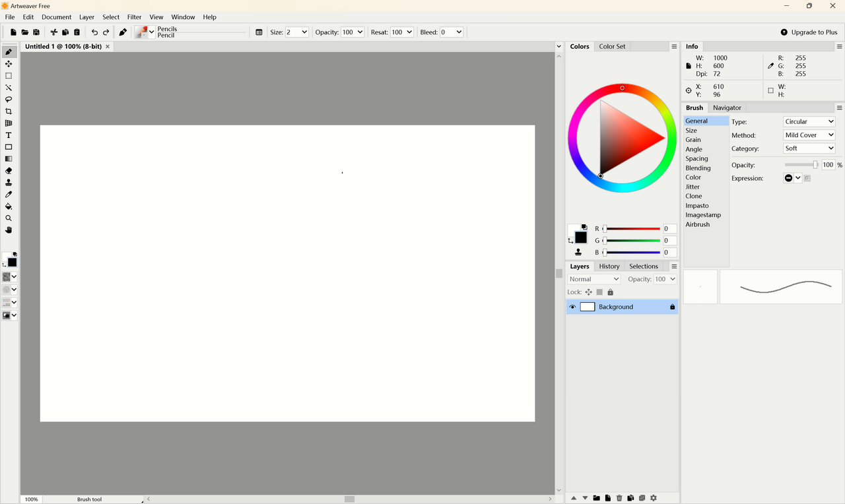845x504 pixels.
Task: Delete the current layer via trash icon
Action: [619, 497]
